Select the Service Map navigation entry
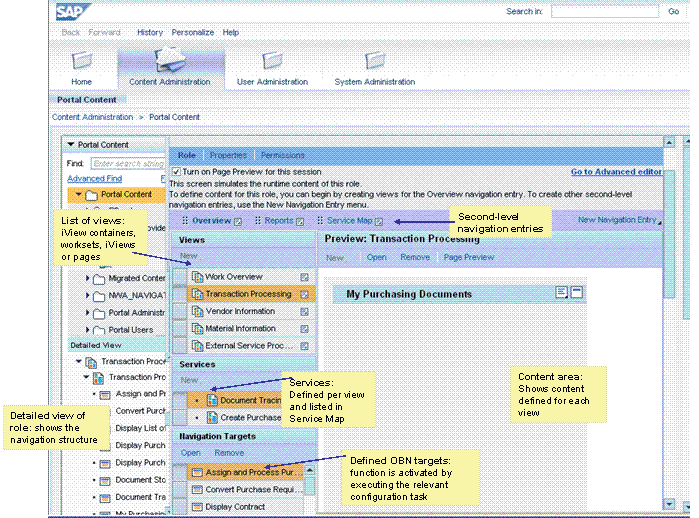 (350, 221)
